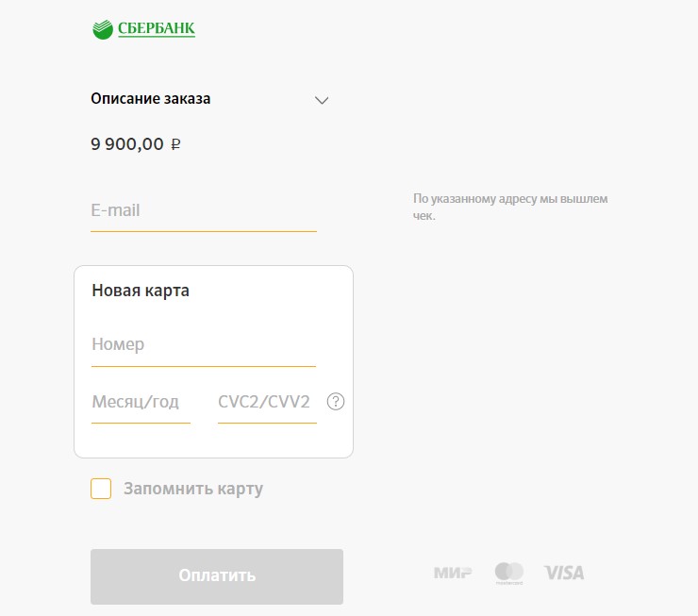Click the Новая карта panel title
This screenshot has width=698, height=616.
pyautogui.click(x=141, y=291)
